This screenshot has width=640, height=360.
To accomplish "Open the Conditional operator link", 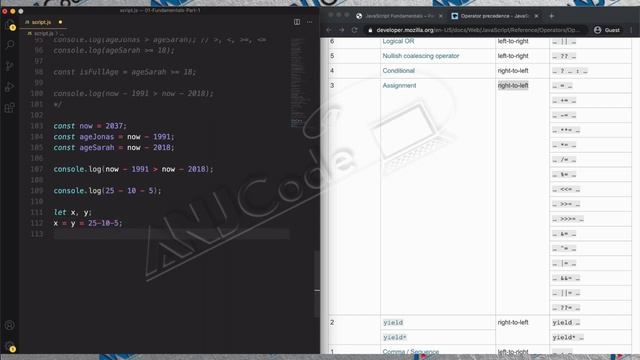I will [x=398, y=71].
